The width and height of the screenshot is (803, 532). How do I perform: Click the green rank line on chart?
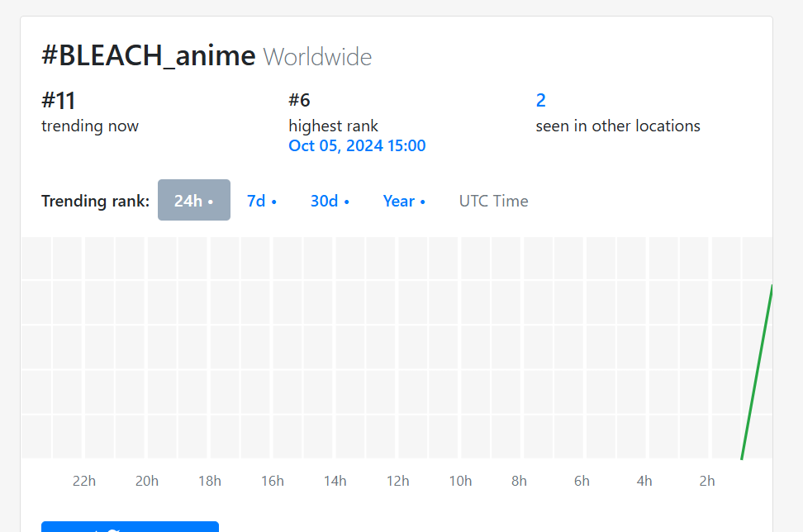(x=757, y=373)
